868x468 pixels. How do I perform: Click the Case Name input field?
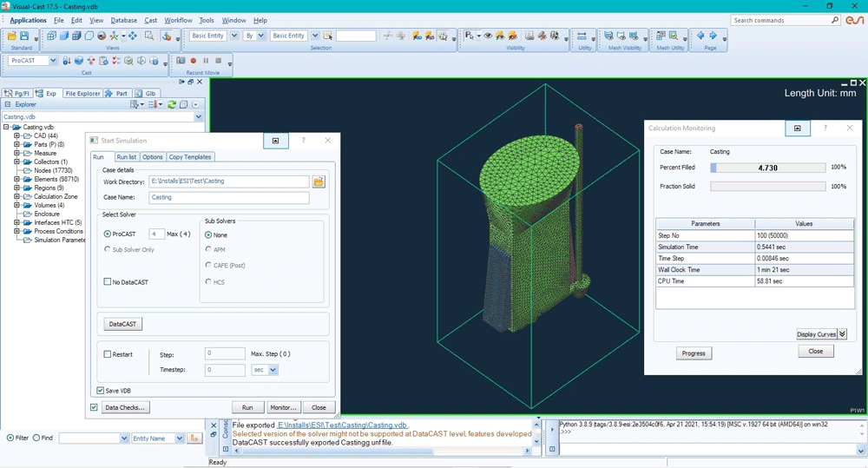coord(229,197)
